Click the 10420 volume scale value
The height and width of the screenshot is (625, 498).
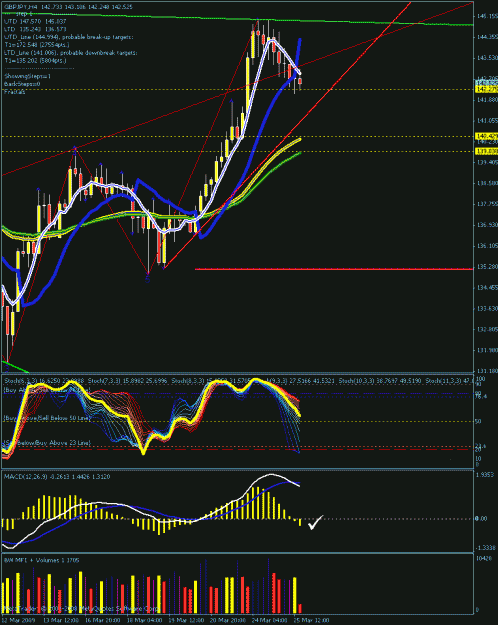(483, 559)
